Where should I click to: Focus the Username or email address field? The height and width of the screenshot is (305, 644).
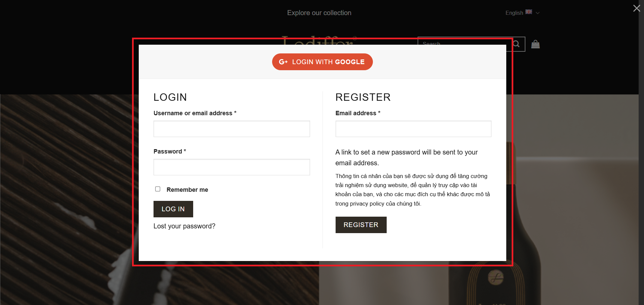point(231,129)
